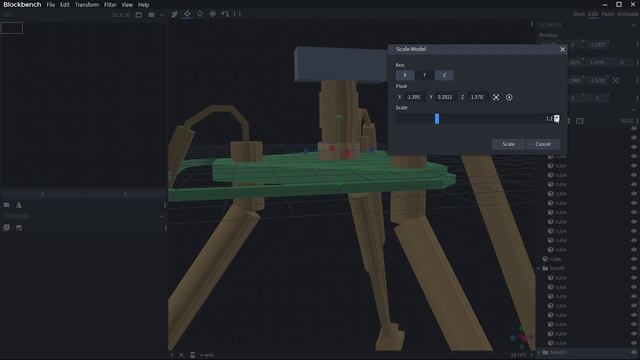Click the center icon in Element panel
Screen dimensions: 640x360
pyautogui.click(x=616, y=80)
